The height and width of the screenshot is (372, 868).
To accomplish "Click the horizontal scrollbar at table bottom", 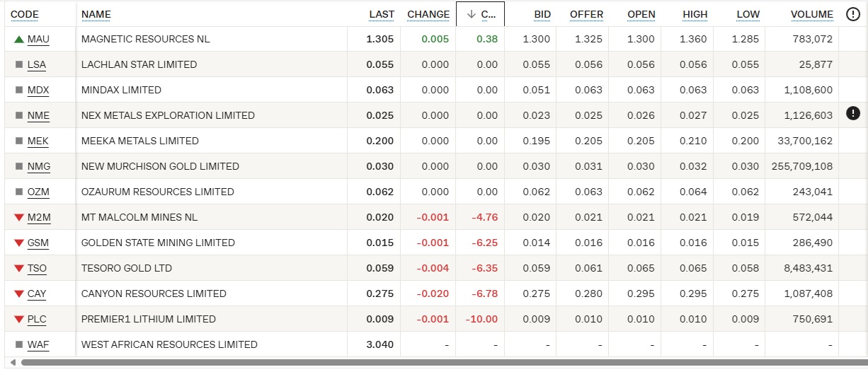I will pos(425,363).
